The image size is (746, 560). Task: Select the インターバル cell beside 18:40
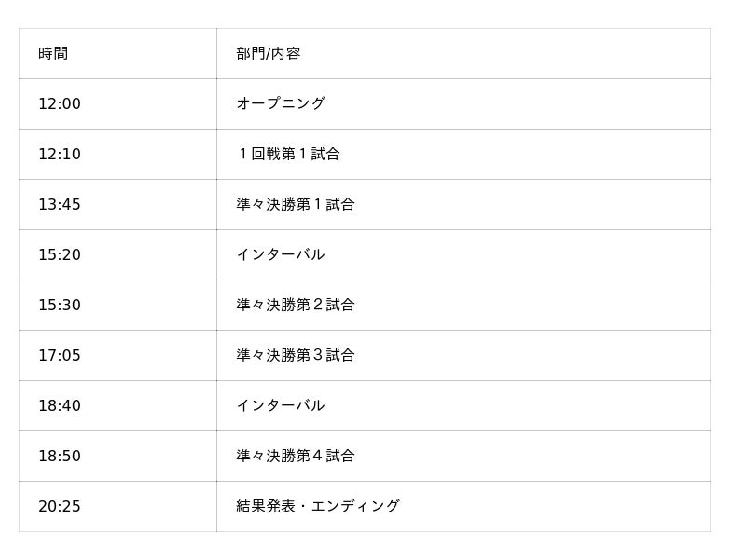coord(281,406)
